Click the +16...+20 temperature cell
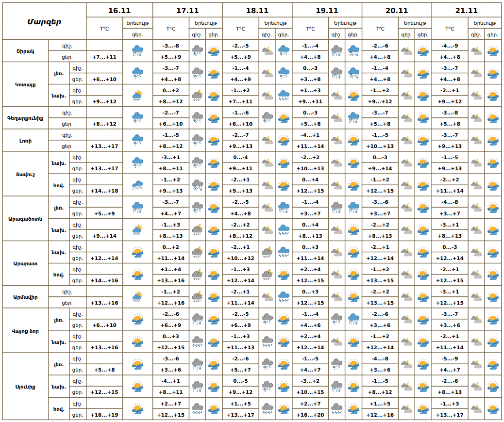Screen dimensions: 504x422 click(310, 415)
